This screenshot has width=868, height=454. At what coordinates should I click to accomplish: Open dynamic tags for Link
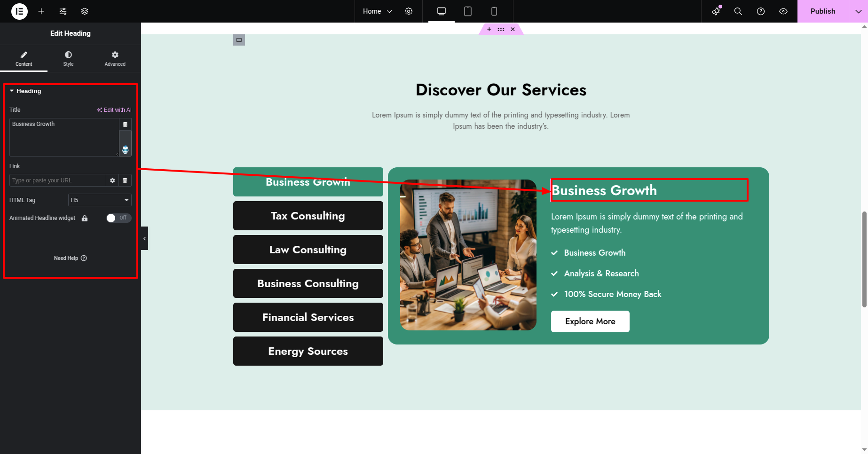click(125, 180)
